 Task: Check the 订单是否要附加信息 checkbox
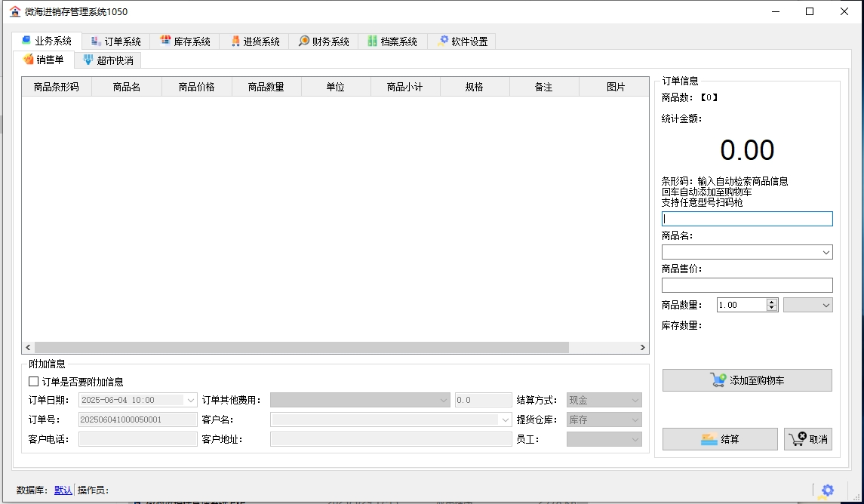[x=34, y=381]
